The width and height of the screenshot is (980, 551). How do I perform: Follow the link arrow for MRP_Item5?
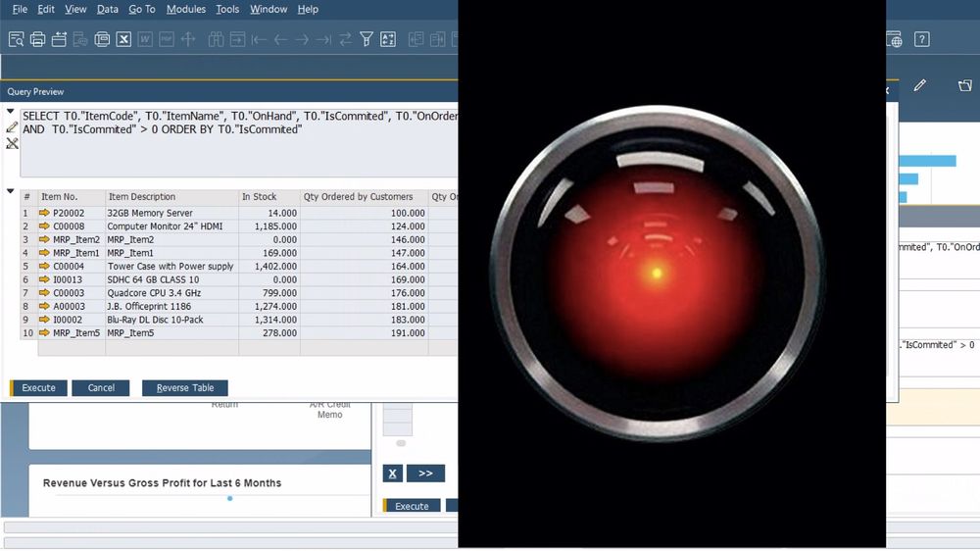click(44, 332)
